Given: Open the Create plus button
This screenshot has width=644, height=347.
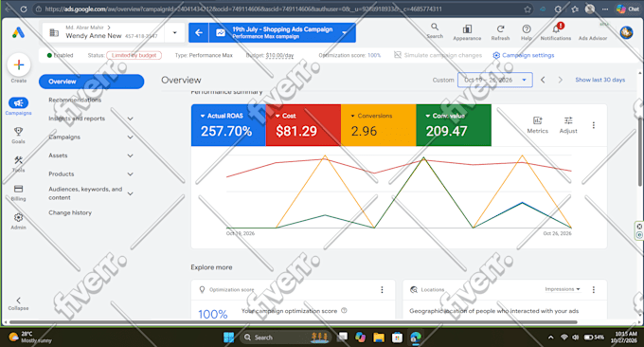Looking at the screenshot, I should pos(19,64).
